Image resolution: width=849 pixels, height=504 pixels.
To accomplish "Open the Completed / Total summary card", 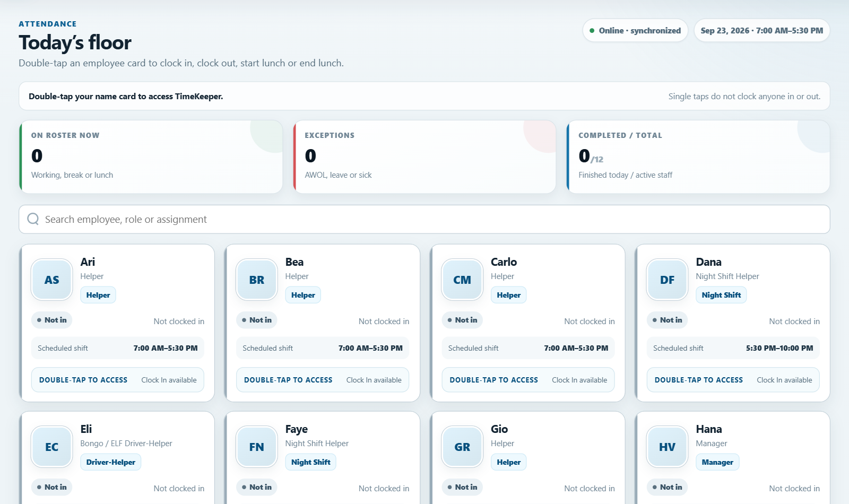I will 698,157.
